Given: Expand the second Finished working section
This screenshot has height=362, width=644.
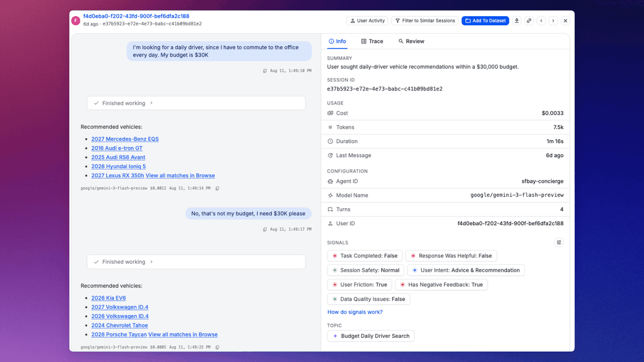Looking at the screenshot, I should [x=196, y=262].
